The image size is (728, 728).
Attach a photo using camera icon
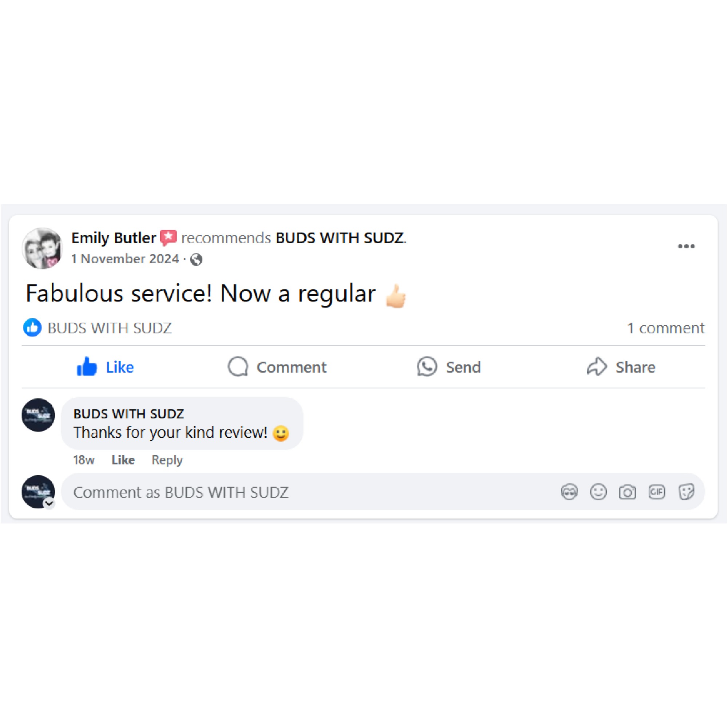[x=628, y=492]
